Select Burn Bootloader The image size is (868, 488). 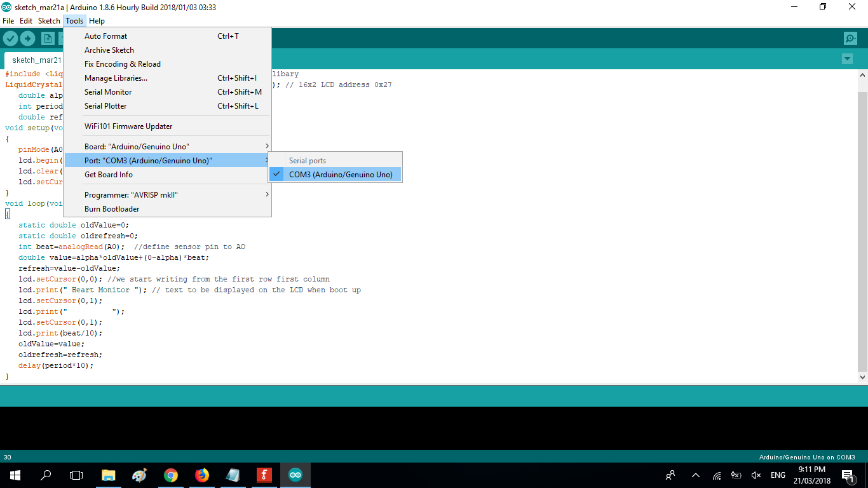168,209
